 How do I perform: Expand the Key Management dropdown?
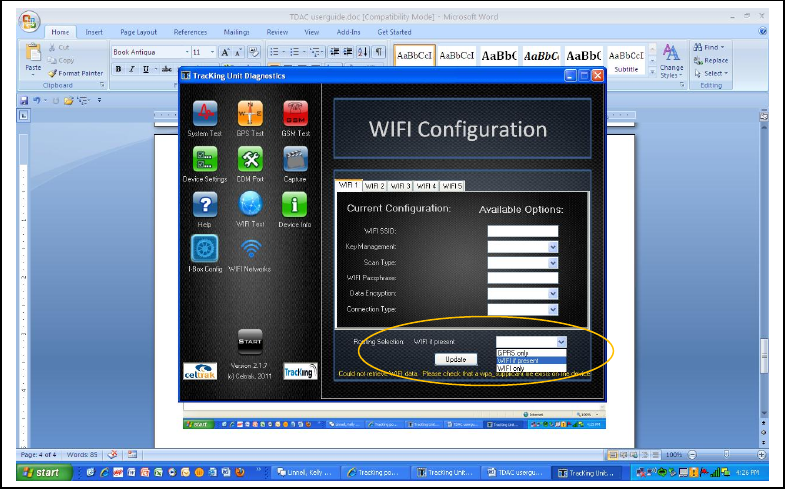coord(552,247)
